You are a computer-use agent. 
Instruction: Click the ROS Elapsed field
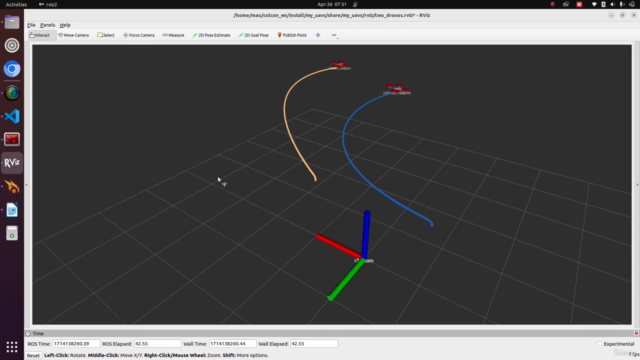click(x=157, y=344)
